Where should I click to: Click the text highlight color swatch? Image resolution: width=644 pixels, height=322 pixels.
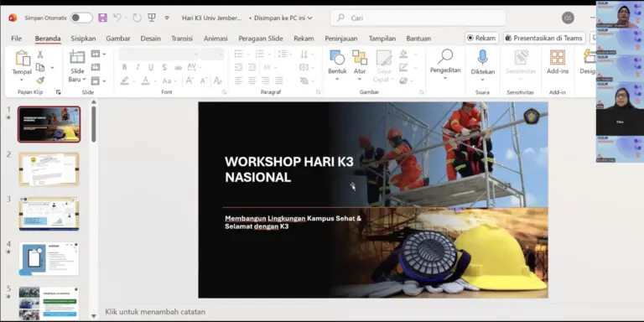coord(124,80)
